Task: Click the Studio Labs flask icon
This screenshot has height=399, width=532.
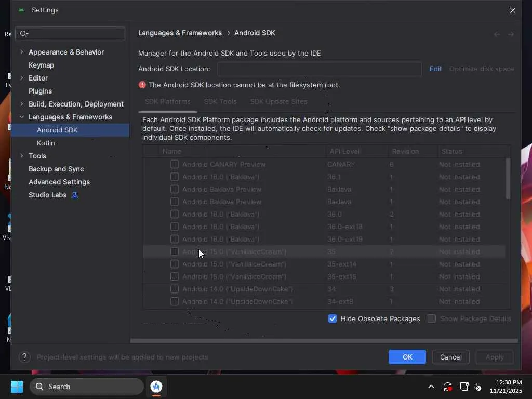Action: point(75,195)
